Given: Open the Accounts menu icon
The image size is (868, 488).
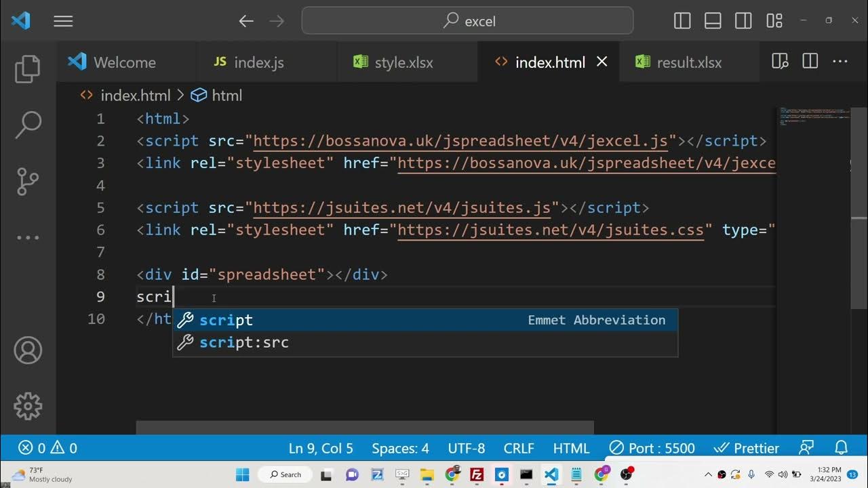Looking at the screenshot, I should point(28,350).
